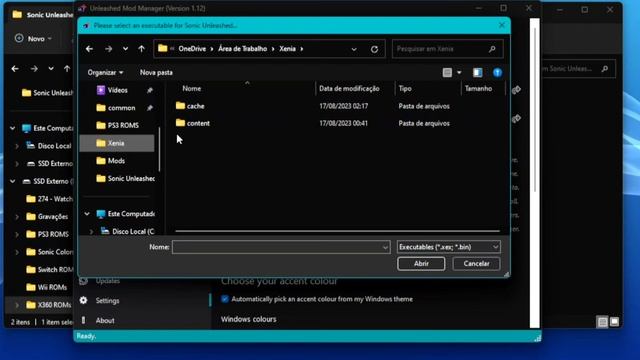Click Área de Trabalho in breadcrumb

point(242,49)
